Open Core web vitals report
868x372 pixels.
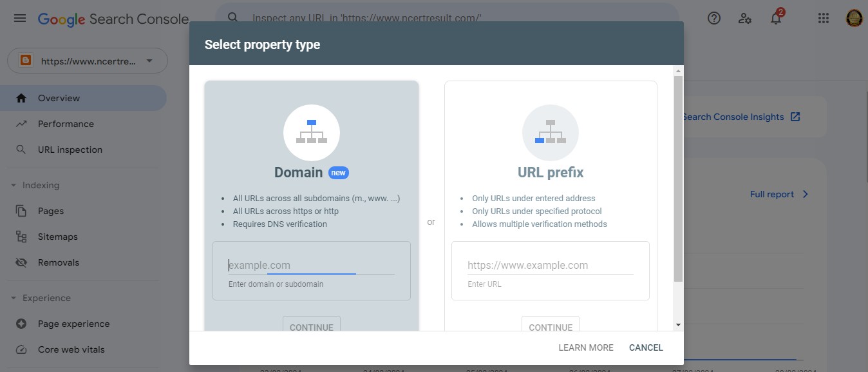83,349
